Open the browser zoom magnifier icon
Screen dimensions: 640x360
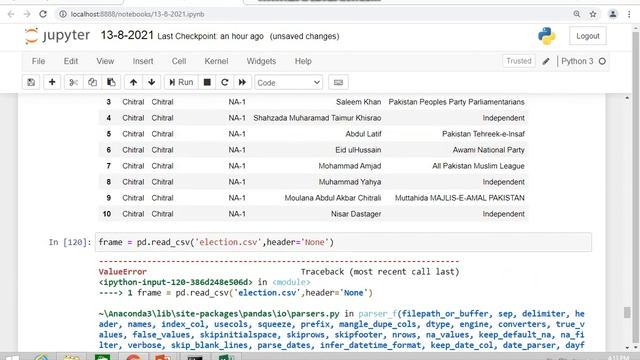[x=577, y=14]
